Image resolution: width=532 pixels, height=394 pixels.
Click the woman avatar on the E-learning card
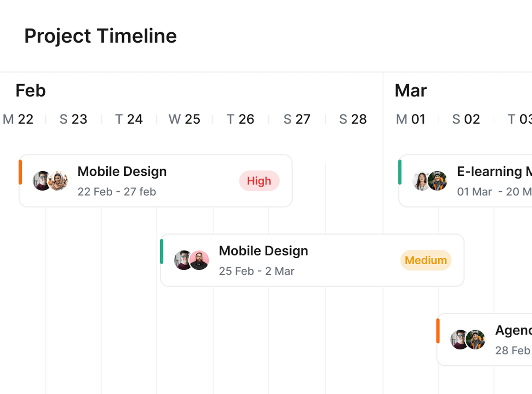pyautogui.click(x=422, y=181)
